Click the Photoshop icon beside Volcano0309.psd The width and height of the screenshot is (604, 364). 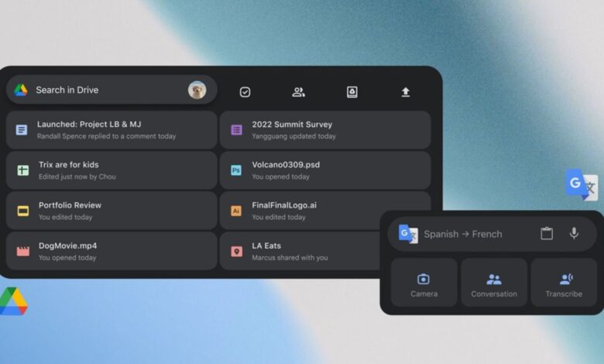pyautogui.click(x=236, y=170)
